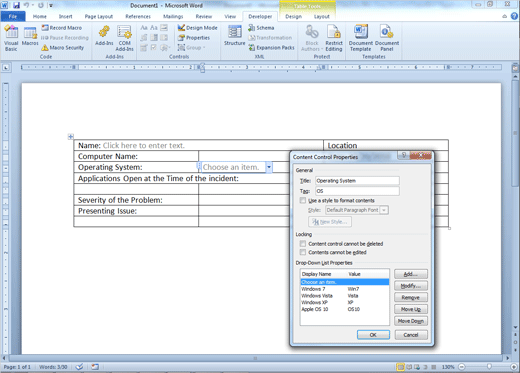Click the zoom out minus button

[462, 367]
